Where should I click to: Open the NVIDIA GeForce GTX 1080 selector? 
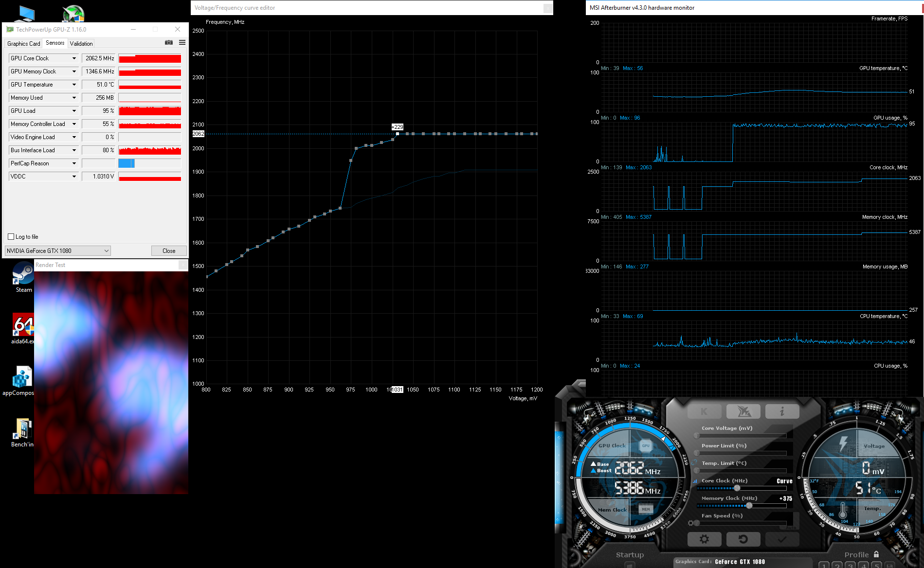(58, 251)
